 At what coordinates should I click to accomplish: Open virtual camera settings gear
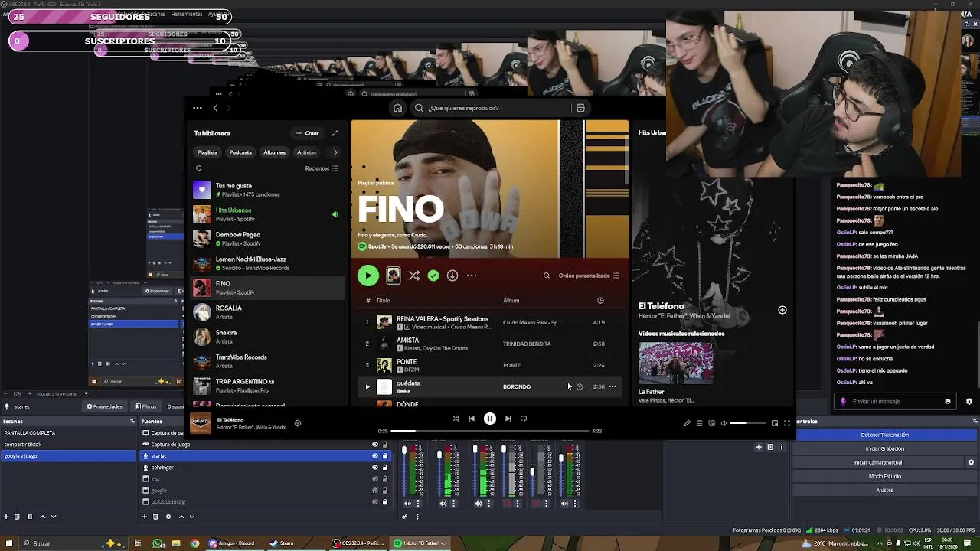971,462
